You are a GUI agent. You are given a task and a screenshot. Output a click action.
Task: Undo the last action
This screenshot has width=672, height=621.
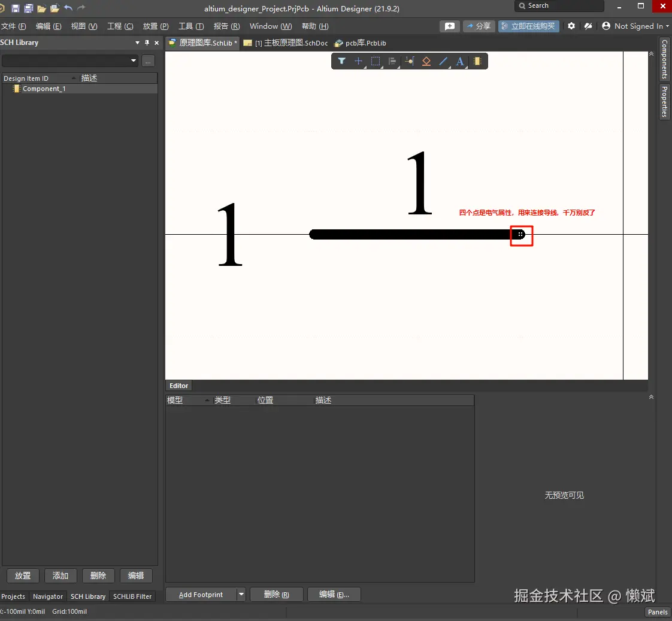(68, 8)
